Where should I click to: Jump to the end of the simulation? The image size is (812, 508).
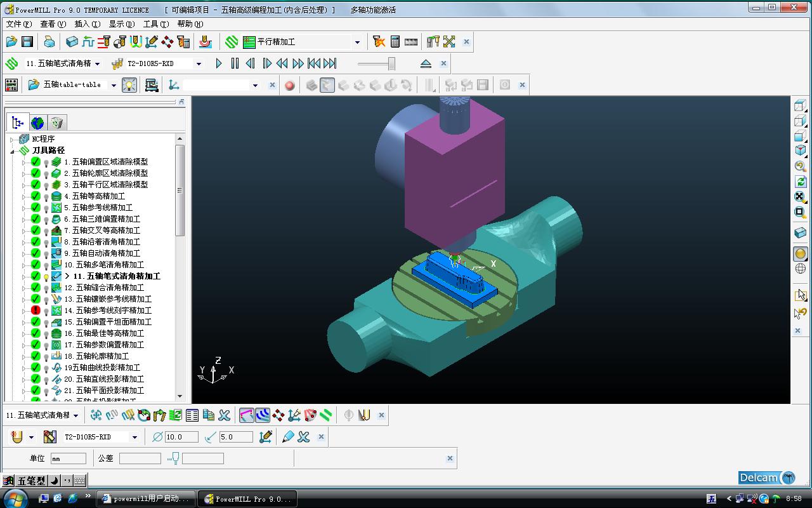[330, 63]
